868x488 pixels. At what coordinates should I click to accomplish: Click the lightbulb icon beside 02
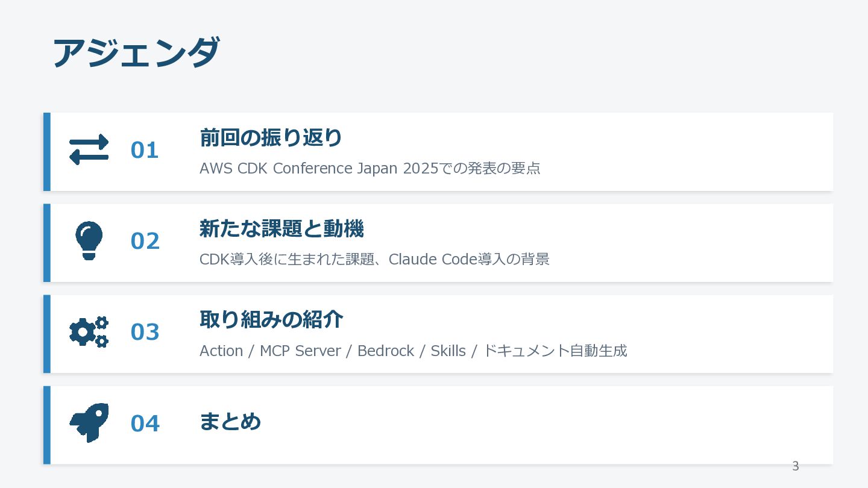pyautogui.click(x=89, y=240)
